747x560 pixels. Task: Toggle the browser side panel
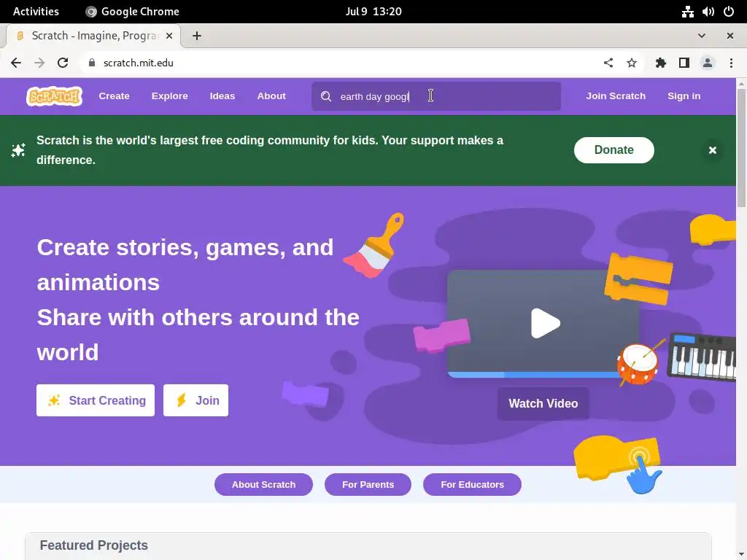[x=684, y=63]
